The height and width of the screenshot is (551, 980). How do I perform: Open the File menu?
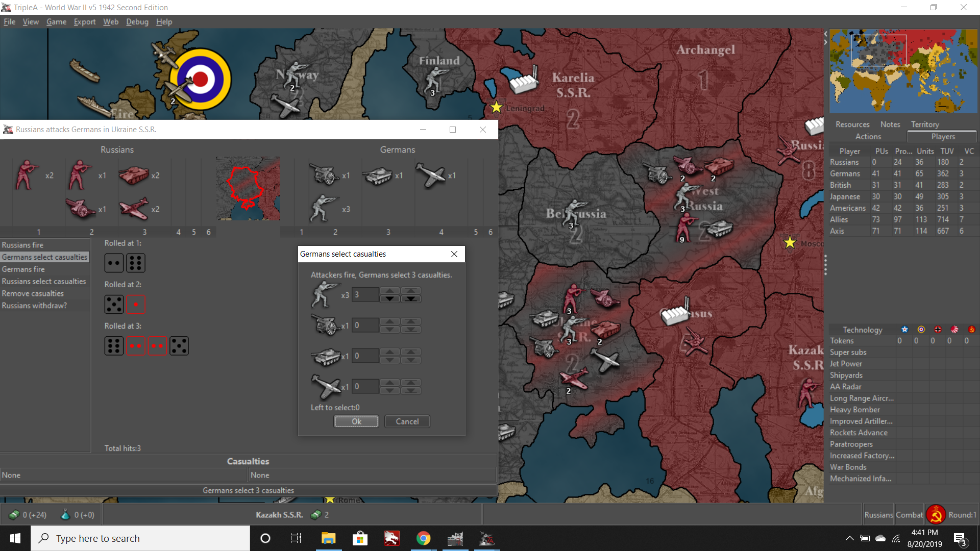[x=9, y=22]
